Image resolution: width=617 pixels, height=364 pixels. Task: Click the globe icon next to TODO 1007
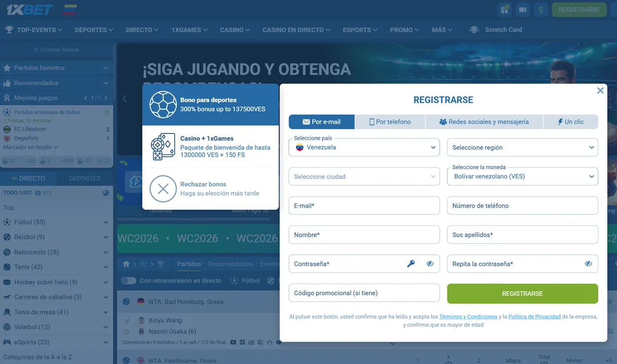pyautogui.click(x=106, y=193)
